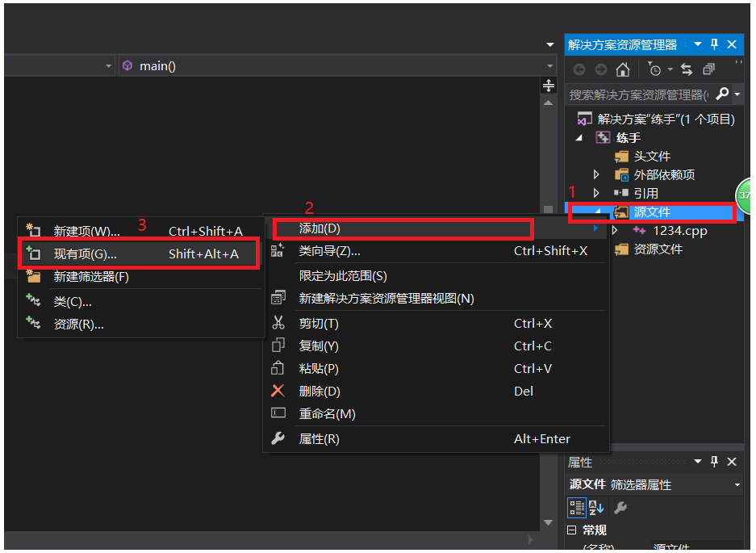Click the property pages wrench icon
756x553 pixels.
620,508
